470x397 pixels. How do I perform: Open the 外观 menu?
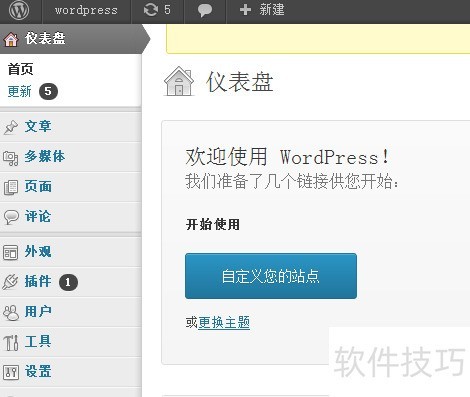[70, 252]
